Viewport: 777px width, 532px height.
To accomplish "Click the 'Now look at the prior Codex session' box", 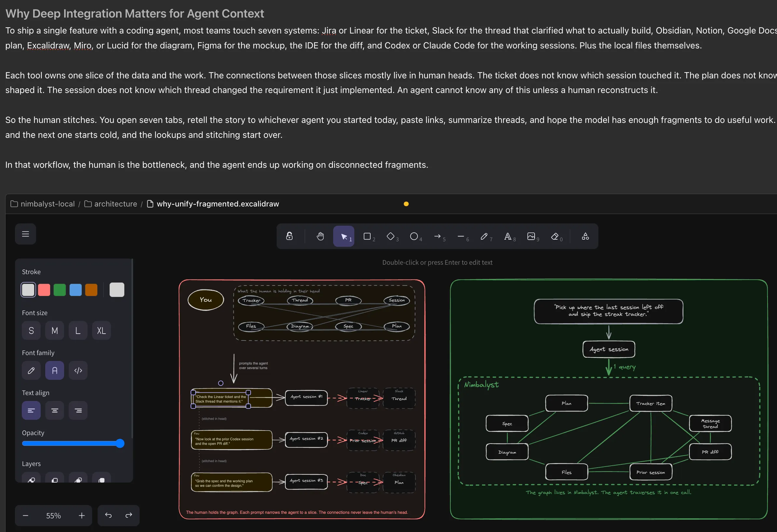I will click(232, 440).
